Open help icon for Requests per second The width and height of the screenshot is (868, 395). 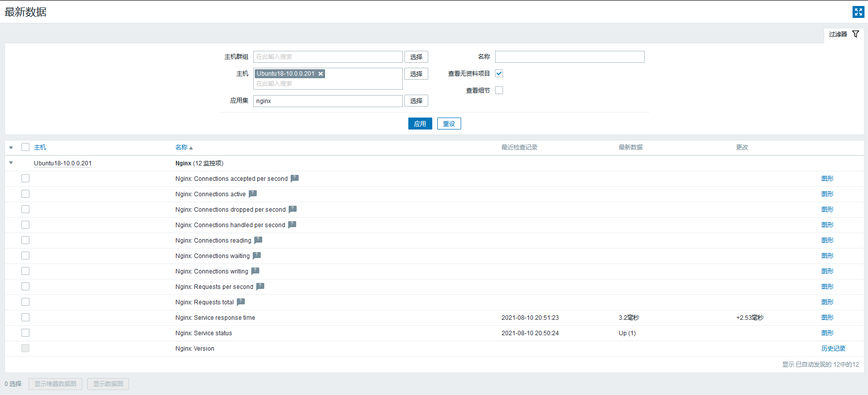(260, 286)
